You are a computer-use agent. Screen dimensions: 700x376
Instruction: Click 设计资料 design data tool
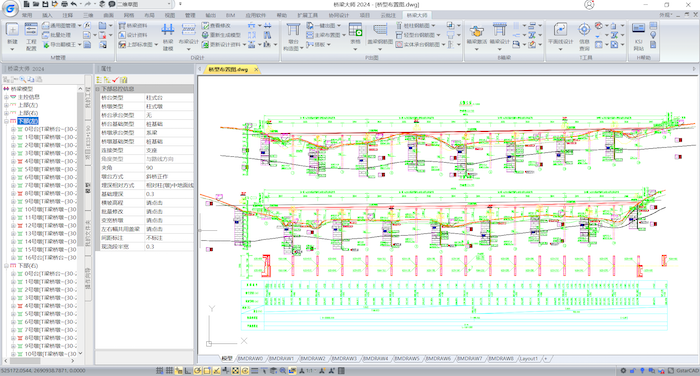point(133,35)
